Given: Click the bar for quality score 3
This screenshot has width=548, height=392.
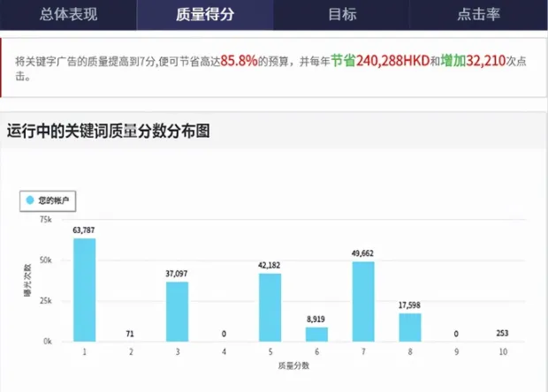Looking at the screenshot, I should click(x=177, y=312).
